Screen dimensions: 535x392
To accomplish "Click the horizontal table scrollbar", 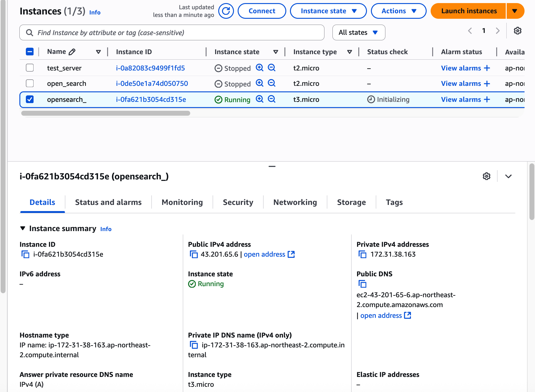I will coord(106,113).
